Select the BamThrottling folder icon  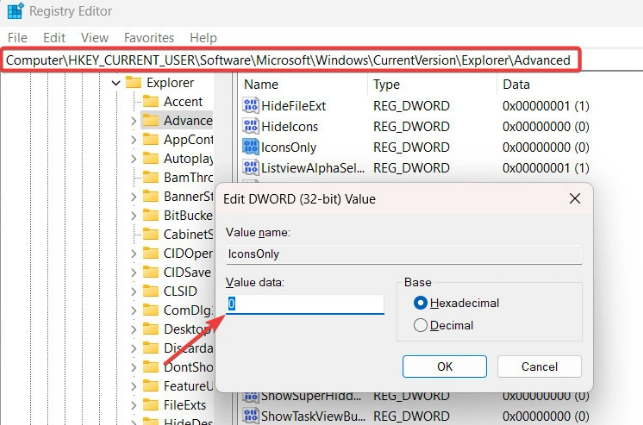pyautogui.click(x=150, y=177)
